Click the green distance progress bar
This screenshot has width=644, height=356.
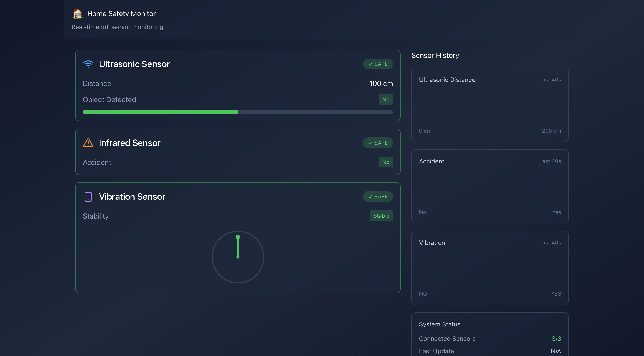tap(160, 112)
